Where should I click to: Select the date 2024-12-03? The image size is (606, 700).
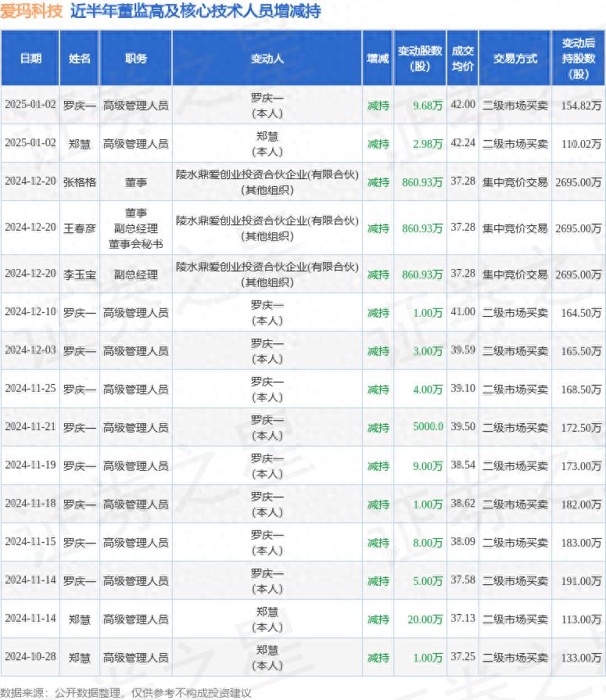[x=30, y=350]
